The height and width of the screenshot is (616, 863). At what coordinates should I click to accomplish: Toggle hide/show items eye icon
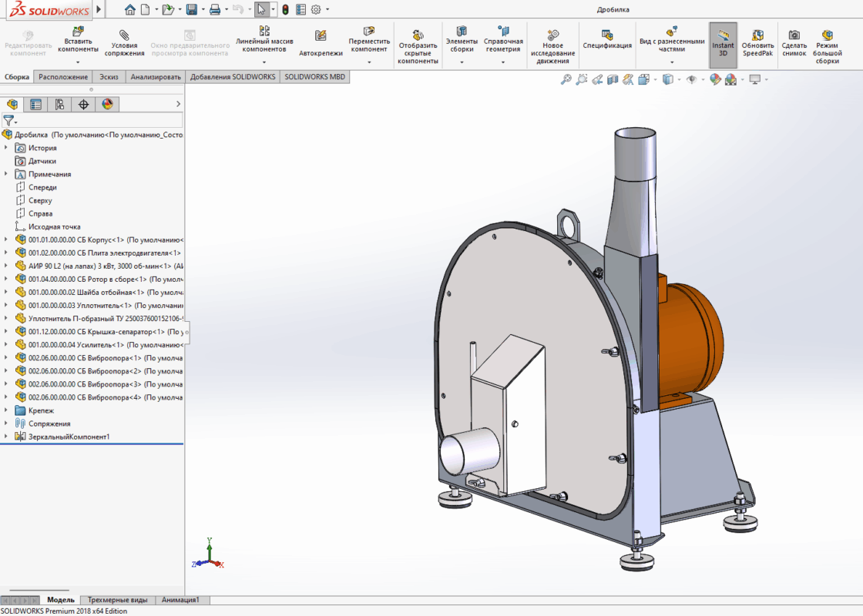click(x=691, y=79)
